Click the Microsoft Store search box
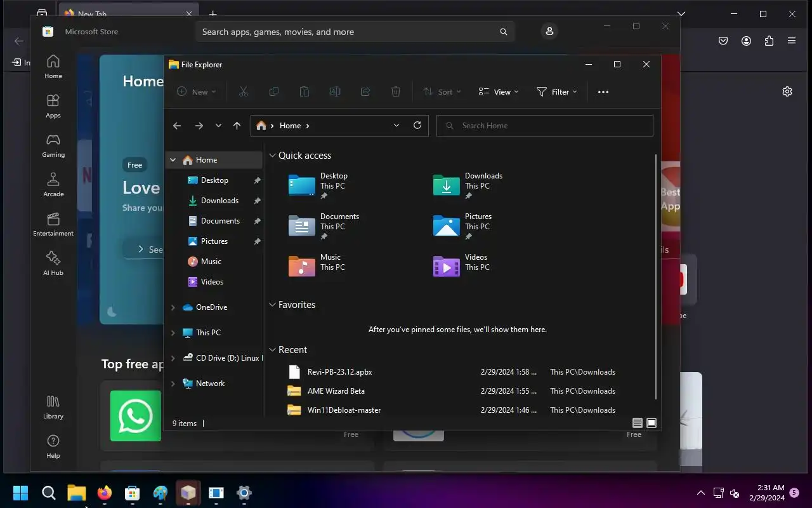Screen dimensions: 812x508 click(355, 32)
